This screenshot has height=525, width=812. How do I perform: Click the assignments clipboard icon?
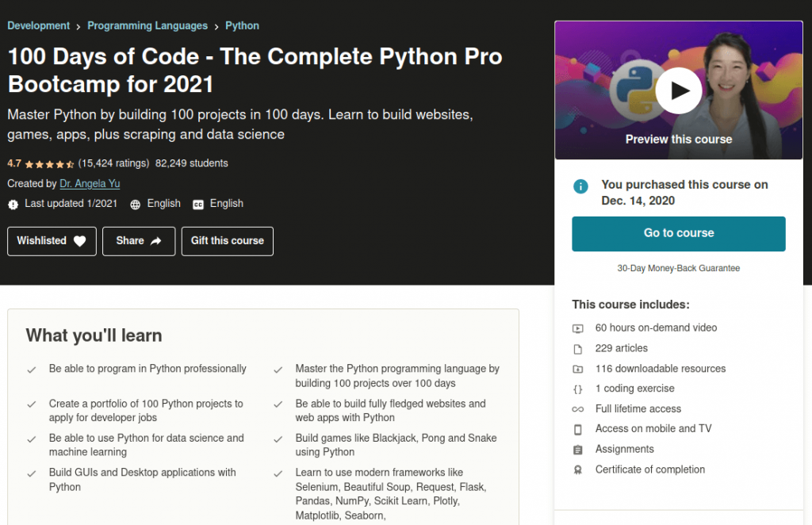577,450
